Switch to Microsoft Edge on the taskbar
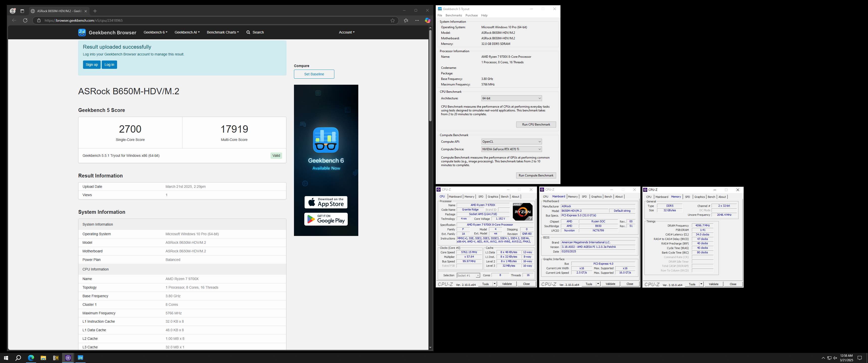This screenshot has width=868, height=363. click(x=31, y=358)
